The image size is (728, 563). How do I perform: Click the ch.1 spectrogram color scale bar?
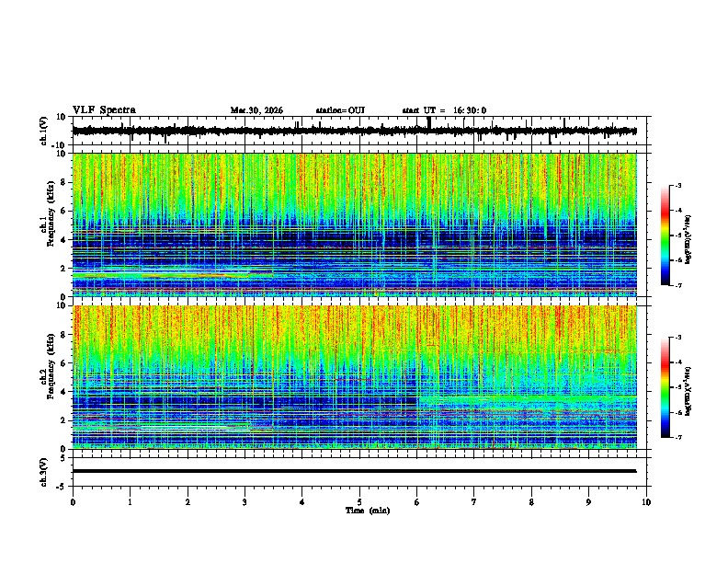pyautogui.click(x=665, y=236)
